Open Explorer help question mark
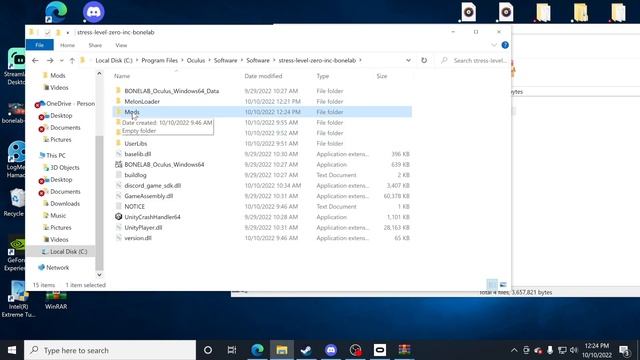 [505, 45]
